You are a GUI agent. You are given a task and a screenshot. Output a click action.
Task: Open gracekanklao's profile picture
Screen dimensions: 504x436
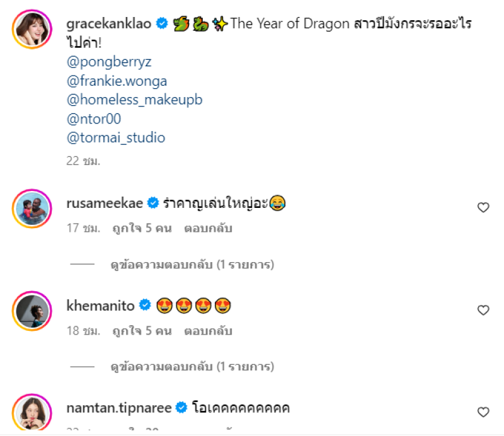point(31,30)
